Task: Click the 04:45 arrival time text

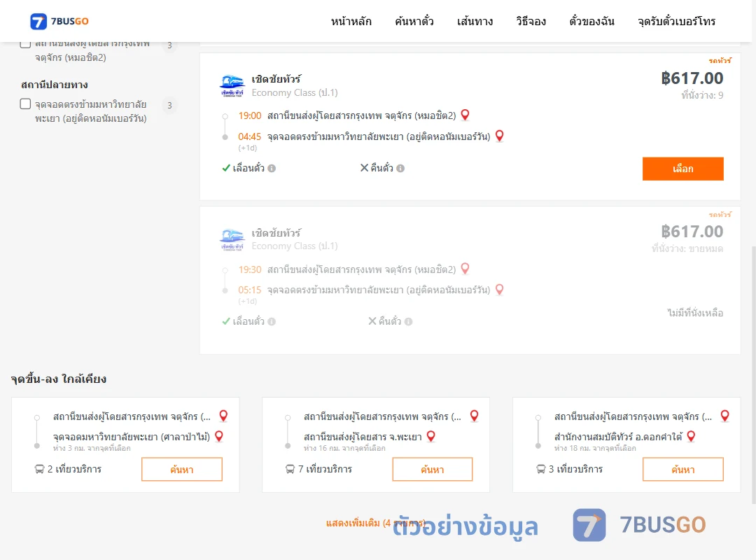Action: (x=249, y=136)
